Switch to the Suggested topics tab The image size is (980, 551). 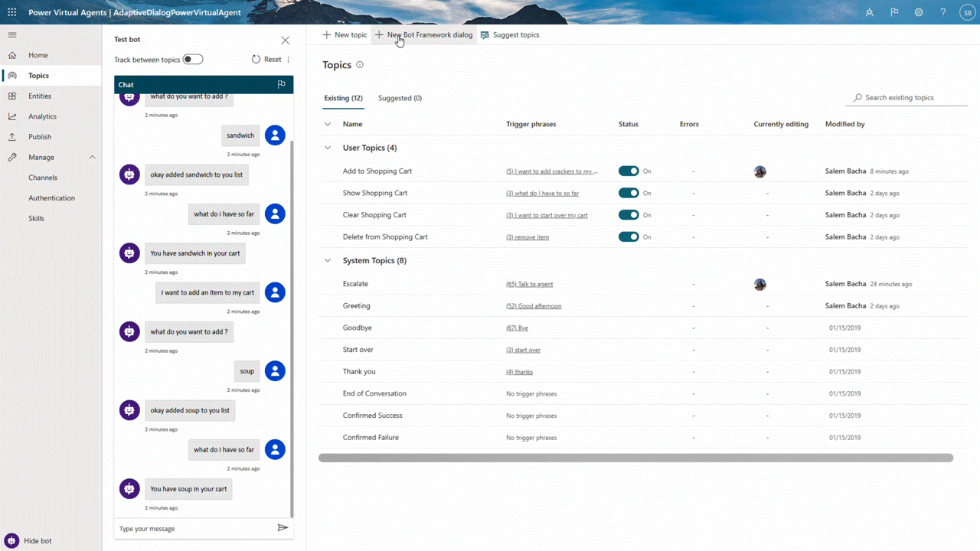pyautogui.click(x=400, y=98)
